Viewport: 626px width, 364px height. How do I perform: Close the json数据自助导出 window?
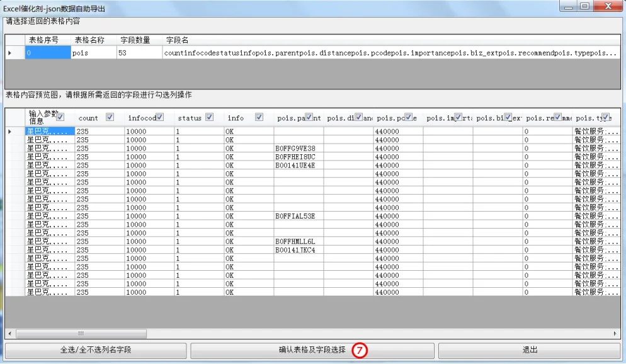click(x=608, y=6)
